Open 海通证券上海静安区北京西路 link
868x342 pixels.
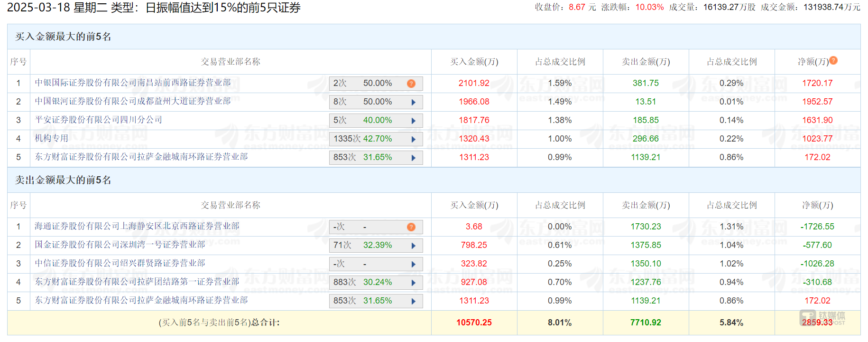pos(137,226)
